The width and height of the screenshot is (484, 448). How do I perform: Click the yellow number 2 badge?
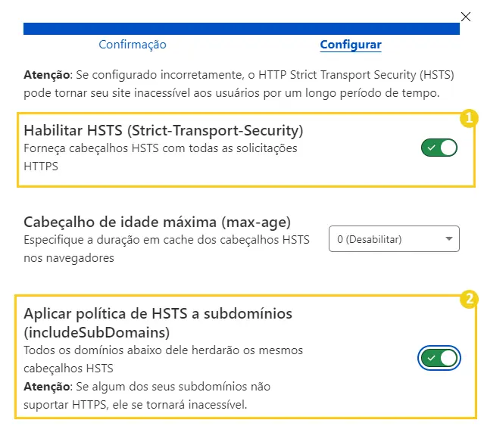tap(470, 299)
